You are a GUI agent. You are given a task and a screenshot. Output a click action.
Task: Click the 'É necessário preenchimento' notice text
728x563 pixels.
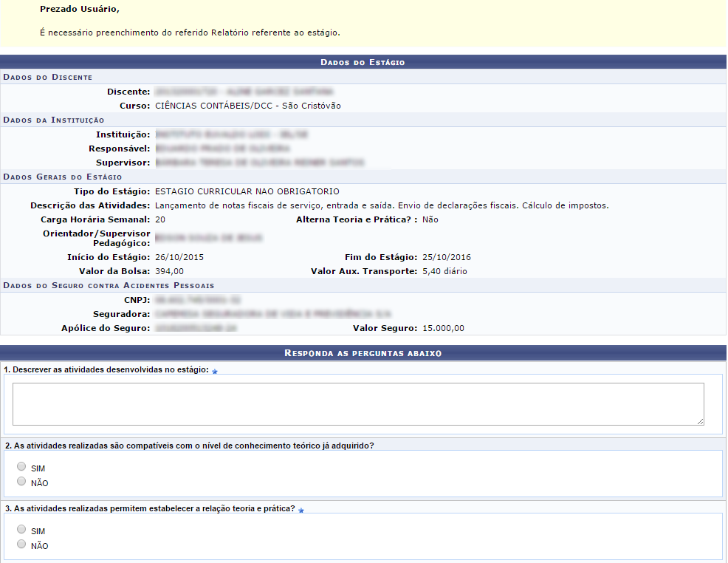pyautogui.click(x=190, y=33)
